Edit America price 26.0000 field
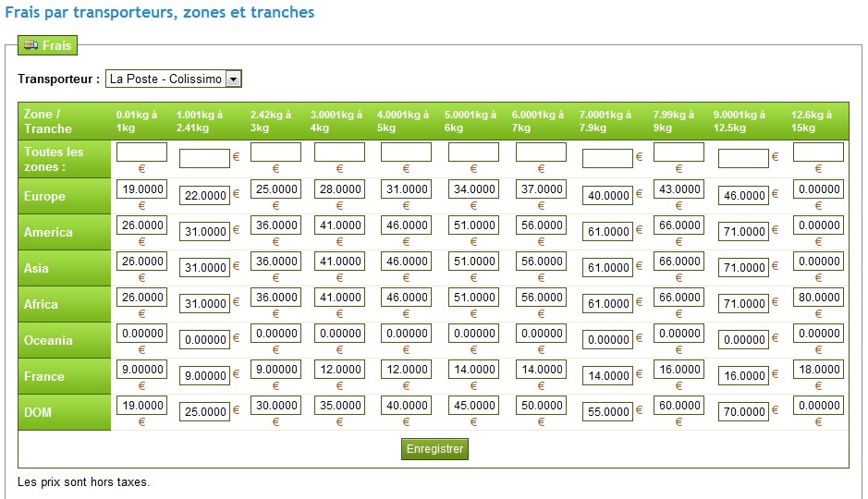 tap(141, 225)
